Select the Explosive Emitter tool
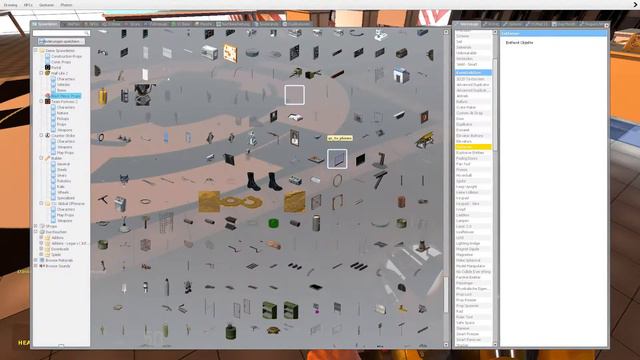This screenshot has width=640, height=360. [473, 153]
